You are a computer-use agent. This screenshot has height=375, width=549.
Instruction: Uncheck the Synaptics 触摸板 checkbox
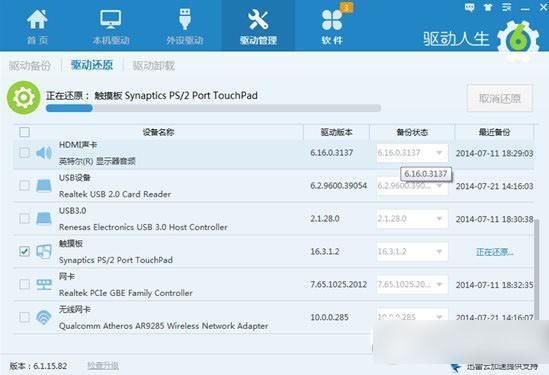(25, 251)
